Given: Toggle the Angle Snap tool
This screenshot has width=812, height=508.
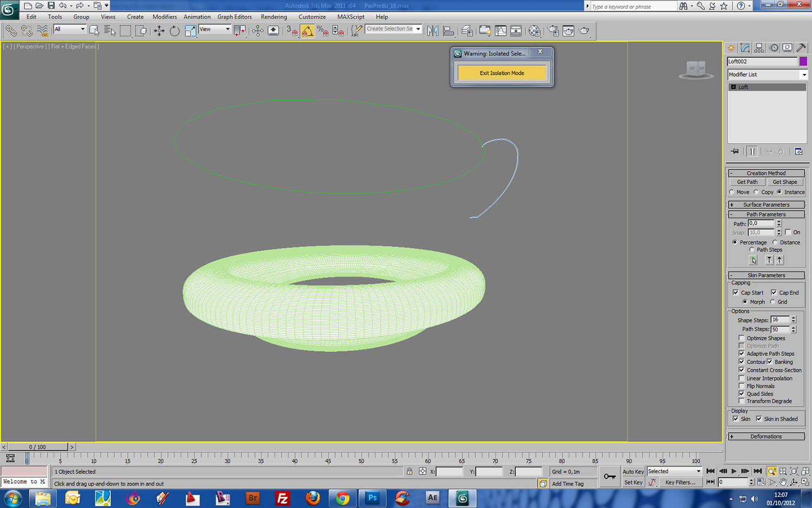Looking at the screenshot, I should 307,31.
